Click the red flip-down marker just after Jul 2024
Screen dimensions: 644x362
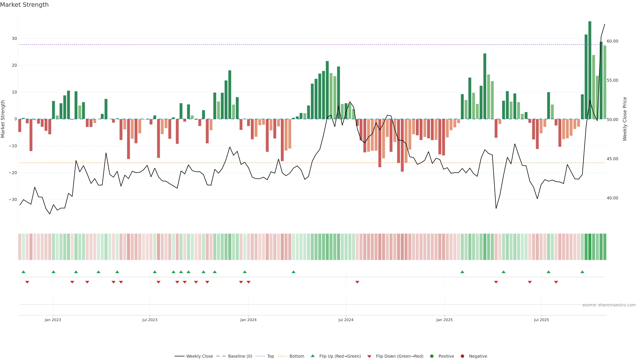pos(357,282)
